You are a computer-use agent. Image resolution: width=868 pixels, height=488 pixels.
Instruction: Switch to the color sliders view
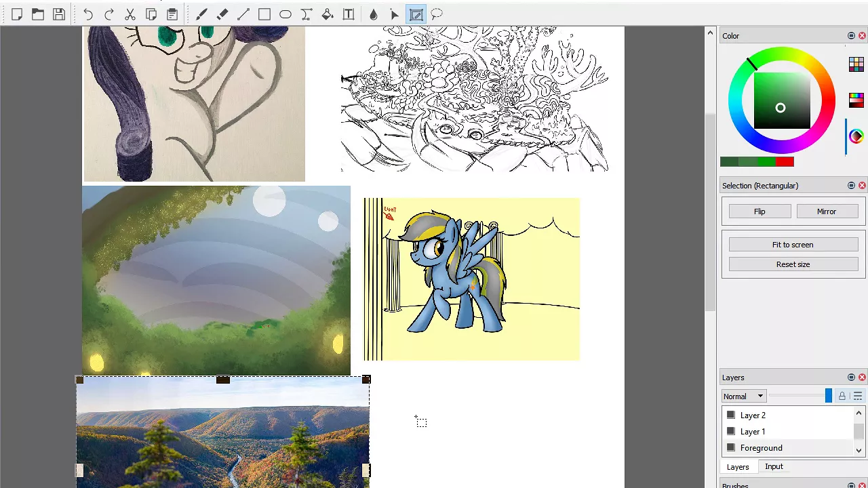[856, 100]
